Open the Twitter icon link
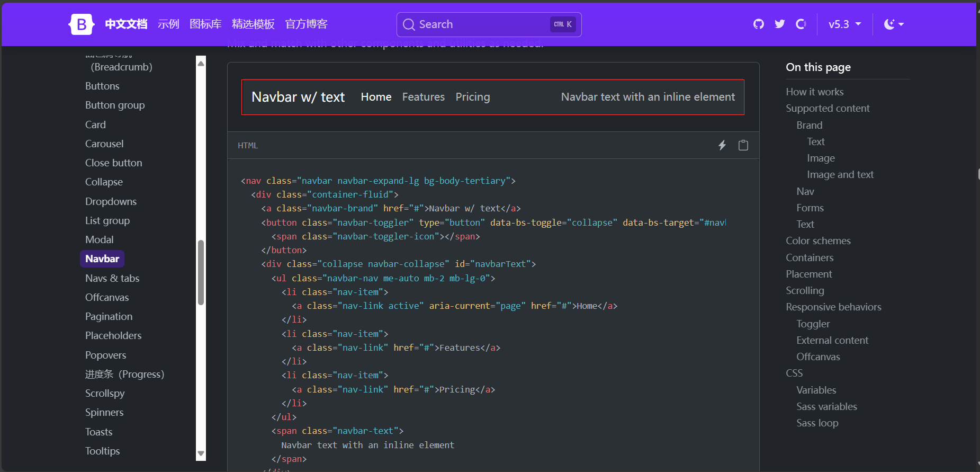Image resolution: width=980 pixels, height=472 pixels. coord(780,24)
